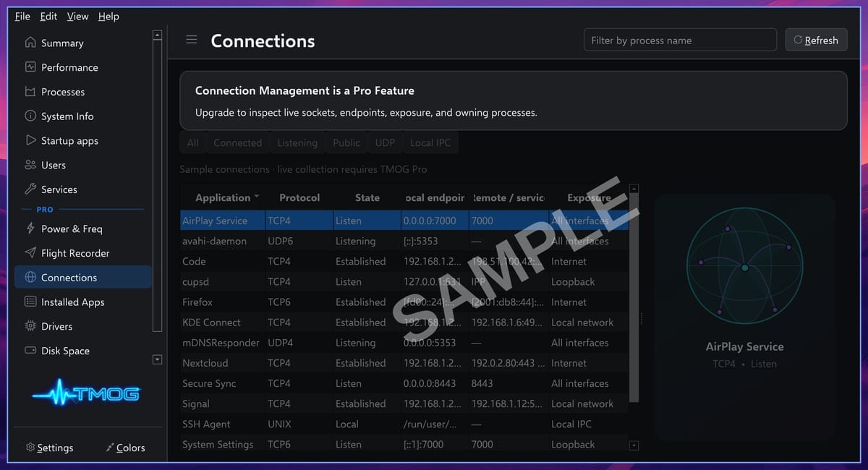Select the mDNSResponder row

[x=404, y=343]
